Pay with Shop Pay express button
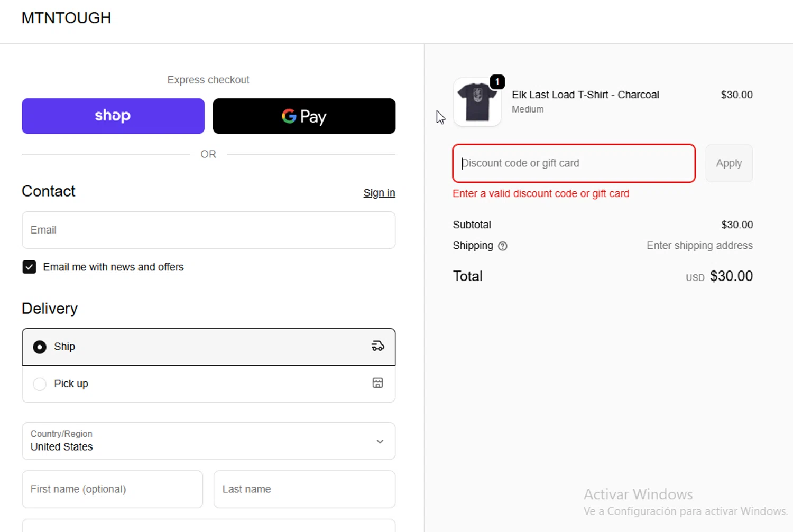Image resolution: width=793 pixels, height=532 pixels. (113, 116)
